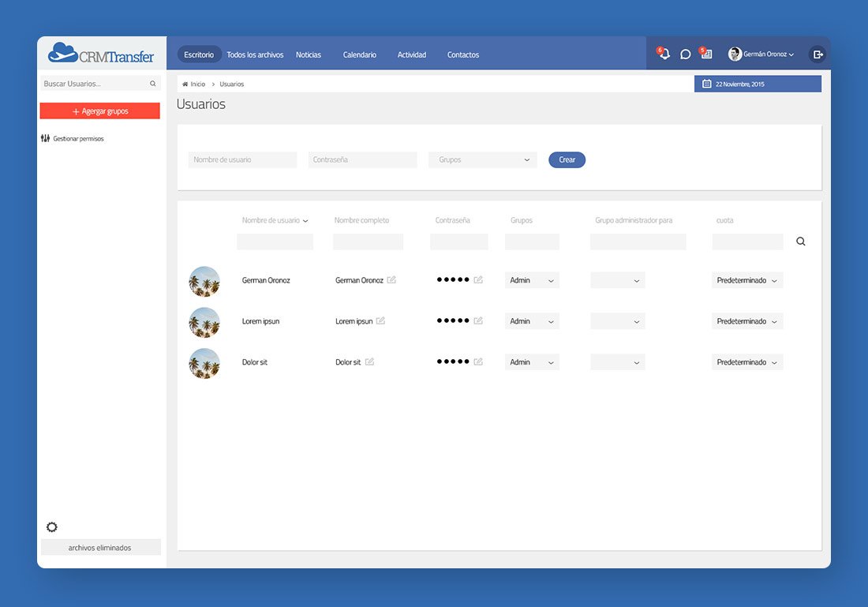Open the notifications bell icon

664,54
